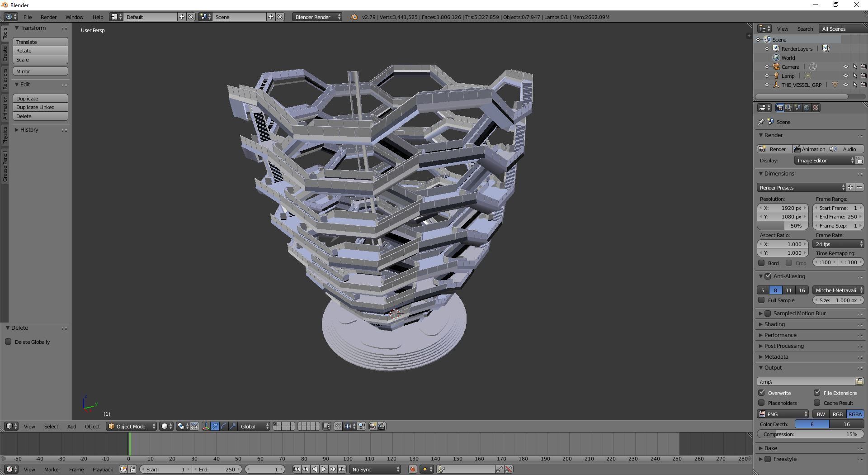Adjust the Compression 15% slider
The image size is (868, 475).
pos(810,434)
